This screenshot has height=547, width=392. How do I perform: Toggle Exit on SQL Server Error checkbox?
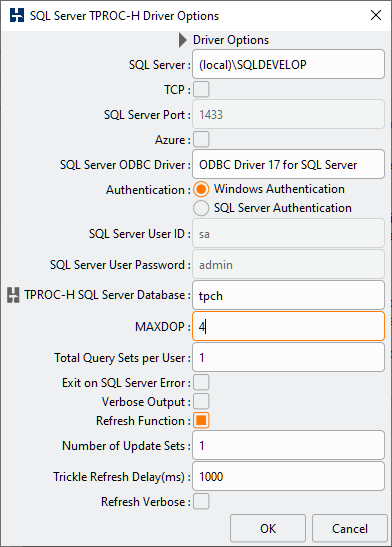pos(201,382)
